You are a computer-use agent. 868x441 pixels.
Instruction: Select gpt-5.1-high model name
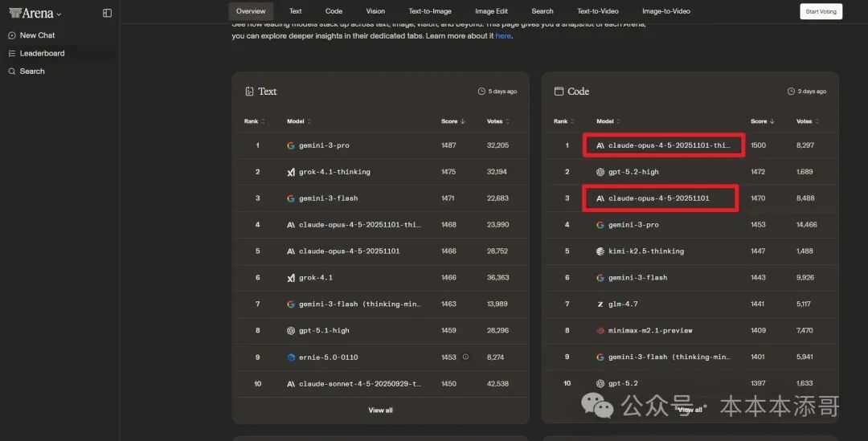[324, 331]
